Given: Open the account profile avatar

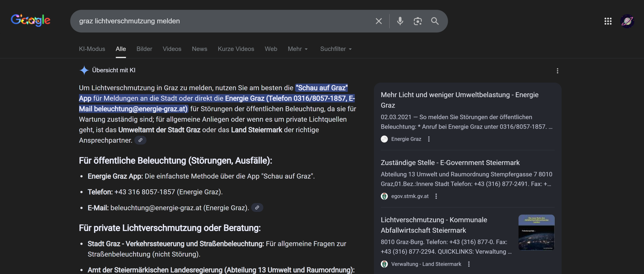Looking at the screenshot, I should click(627, 21).
